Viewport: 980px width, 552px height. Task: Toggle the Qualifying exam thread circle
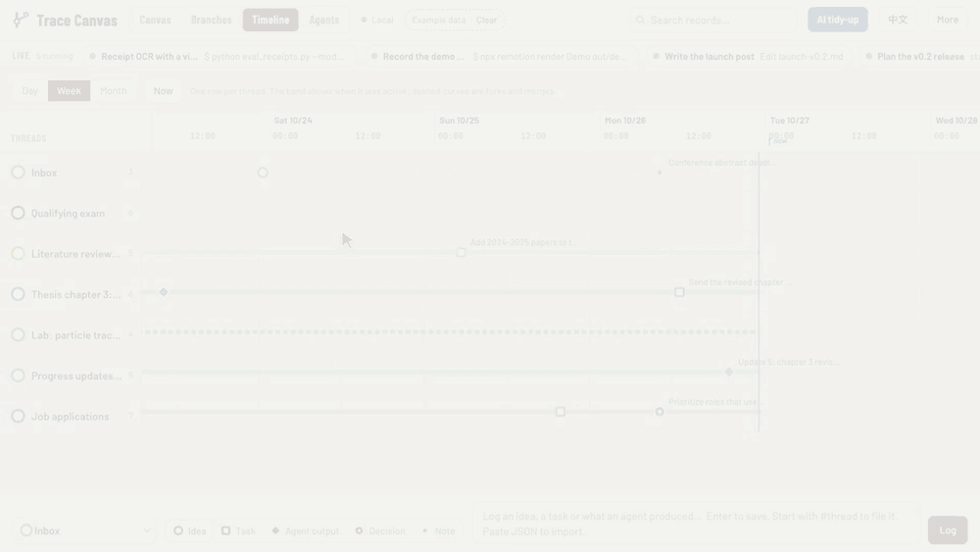18,213
